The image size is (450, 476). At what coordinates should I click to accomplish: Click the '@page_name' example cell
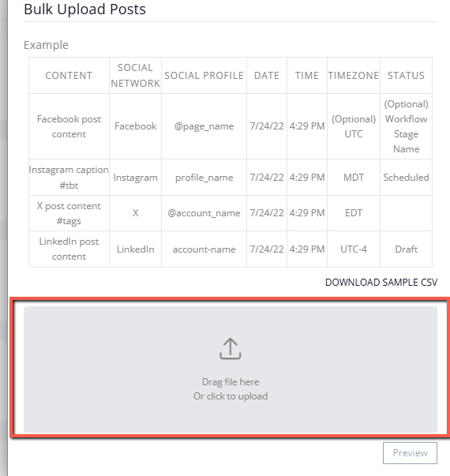click(x=204, y=126)
